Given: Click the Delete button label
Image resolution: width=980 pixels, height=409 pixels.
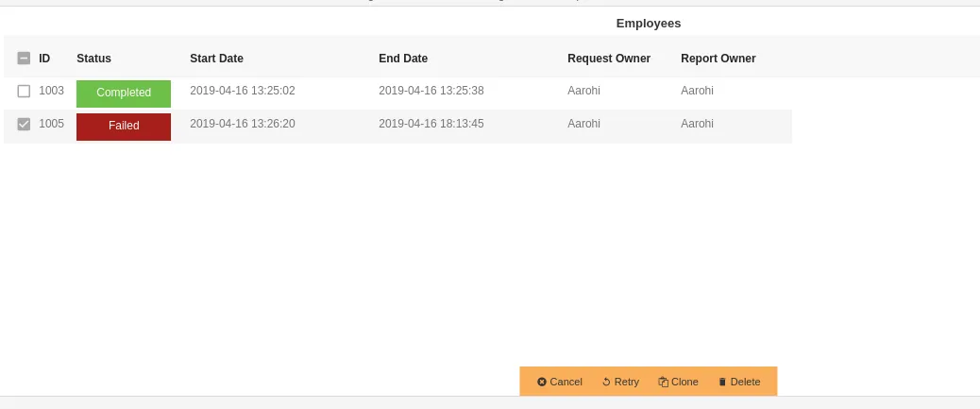Looking at the screenshot, I should coord(746,382).
